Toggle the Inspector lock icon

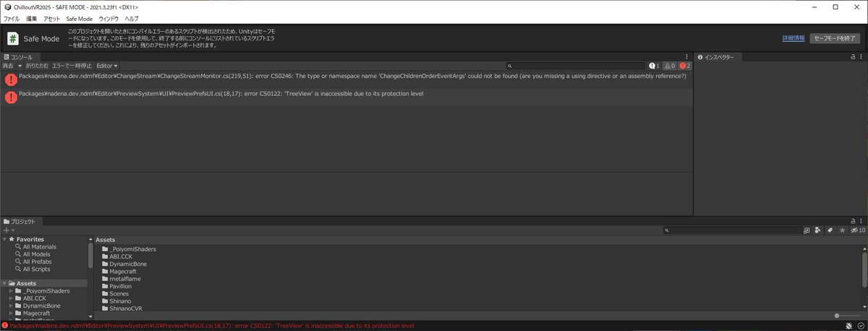[x=852, y=56]
